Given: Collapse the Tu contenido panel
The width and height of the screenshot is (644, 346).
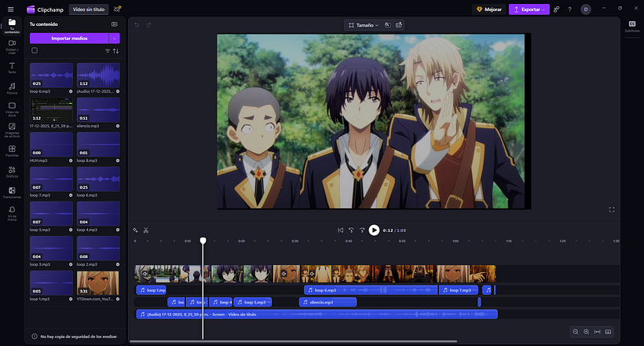Looking at the screenshot, I should click(115, 24).
